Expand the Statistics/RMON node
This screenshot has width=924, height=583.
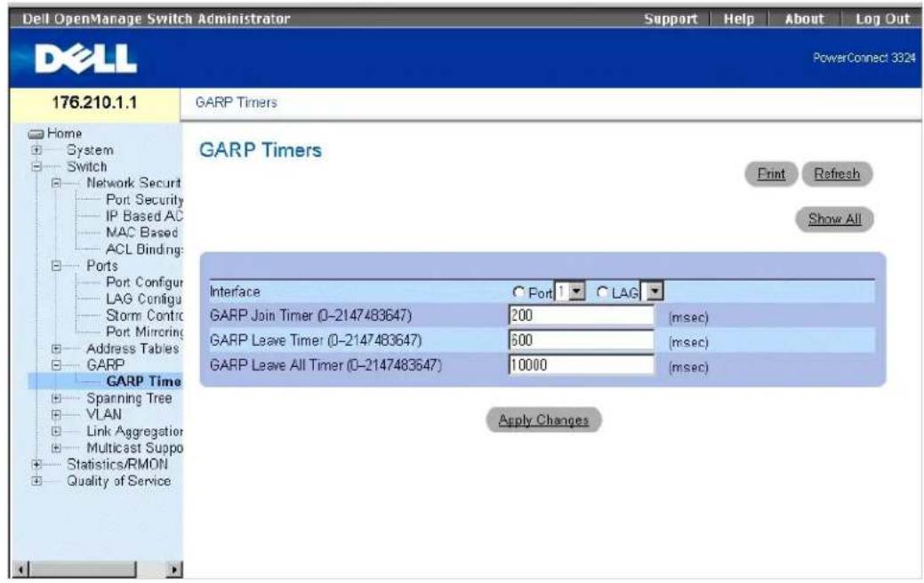point(36,465)
